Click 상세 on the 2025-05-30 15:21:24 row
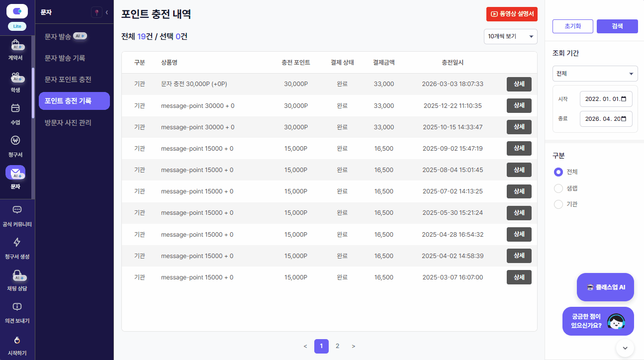Screen dimensions: 644x360 click(519, 213)
